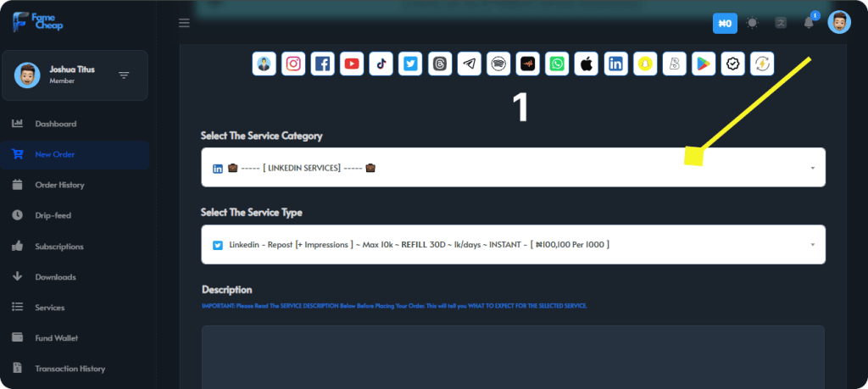Click the Description text area box
This screenshot has height=389, width=868.
point(513,357)
